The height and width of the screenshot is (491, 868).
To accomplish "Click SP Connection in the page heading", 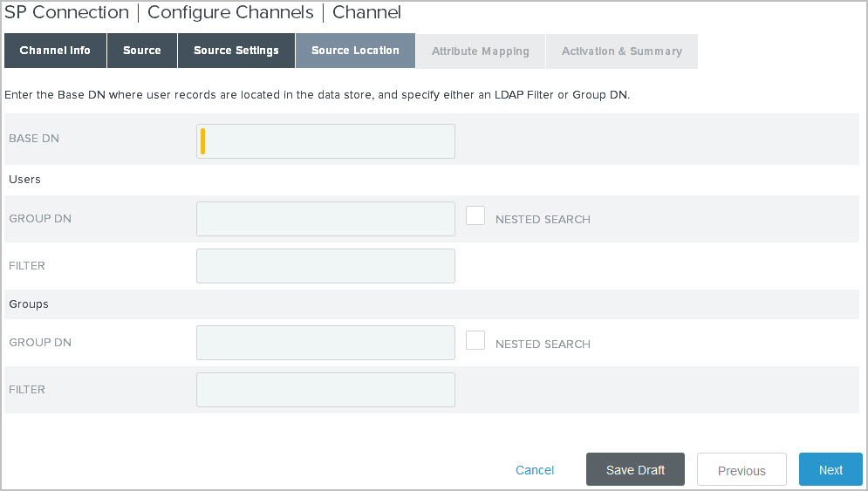I will [67, 13].
